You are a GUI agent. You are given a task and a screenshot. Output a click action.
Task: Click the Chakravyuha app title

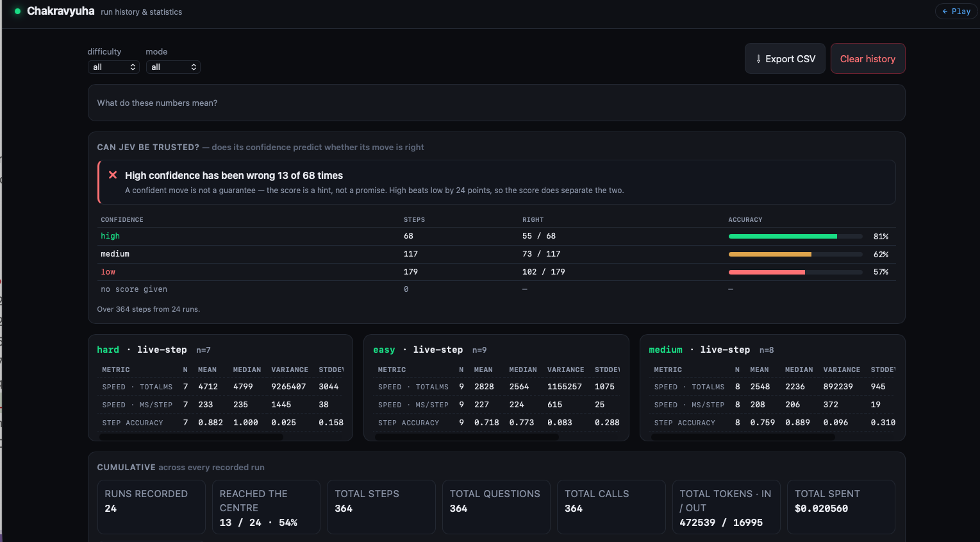pyautogui.click(x=61, y=11)
